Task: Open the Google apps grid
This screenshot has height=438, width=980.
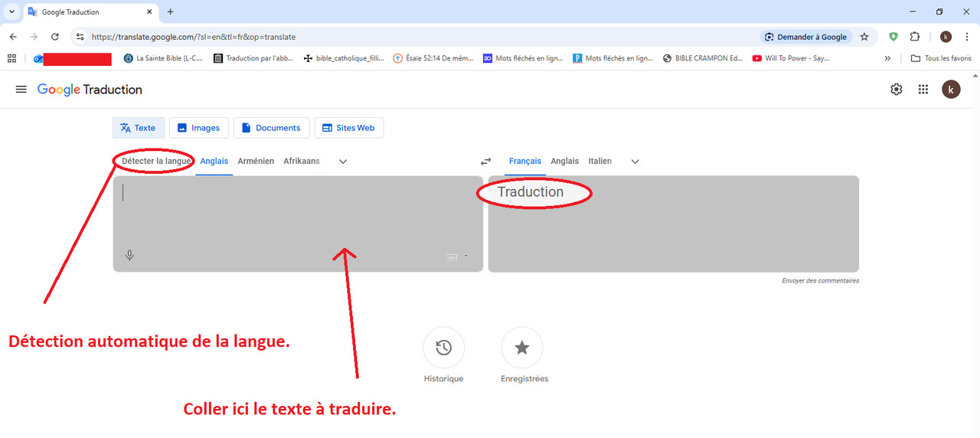Action: (923, 90)
